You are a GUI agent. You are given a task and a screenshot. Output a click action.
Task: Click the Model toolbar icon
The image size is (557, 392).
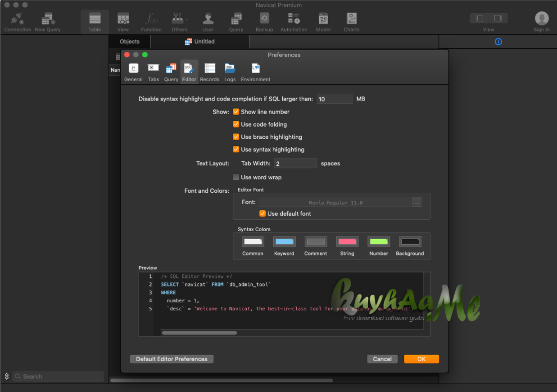click(x=323, y=22)
